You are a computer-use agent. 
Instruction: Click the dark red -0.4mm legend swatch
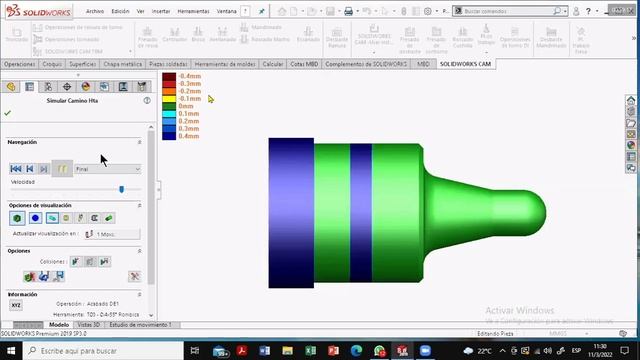[x=169, y=76]
